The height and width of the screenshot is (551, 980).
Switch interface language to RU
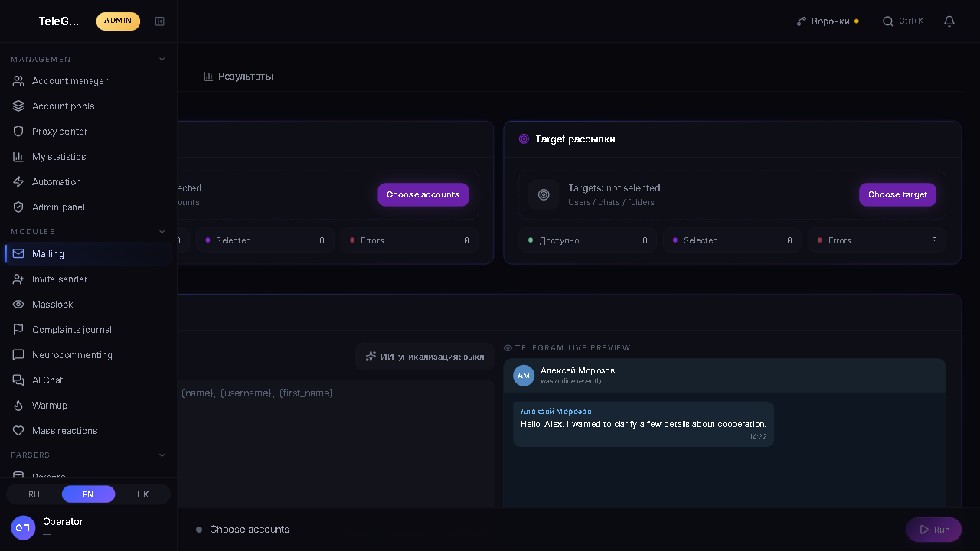coord(34,494)
